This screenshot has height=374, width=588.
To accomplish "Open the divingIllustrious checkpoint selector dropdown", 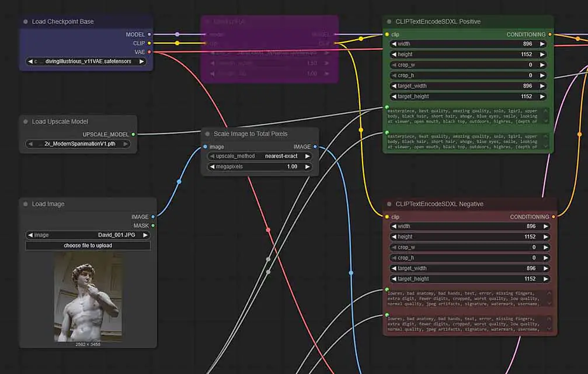I will point(86,61).
